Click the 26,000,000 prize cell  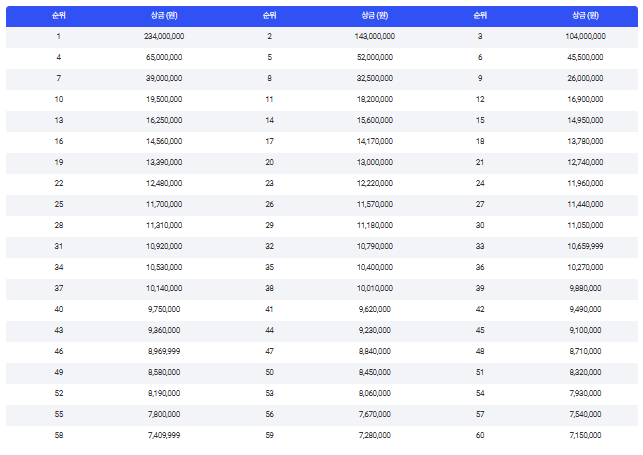(586, 78)
